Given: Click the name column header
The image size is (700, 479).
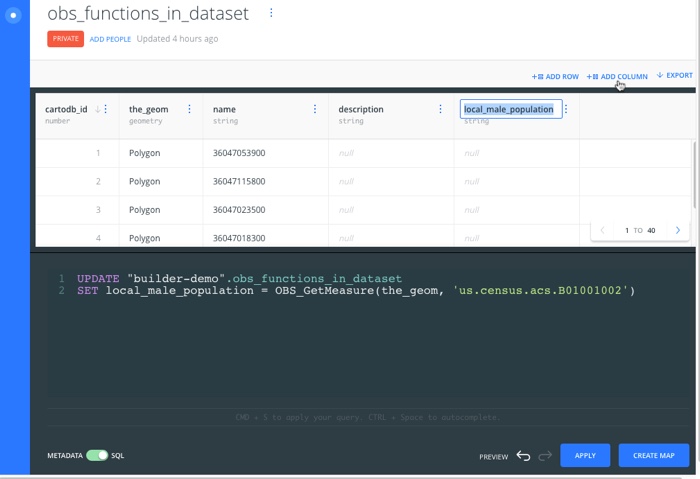Looking at the screenshot, I should pos(224,109).
